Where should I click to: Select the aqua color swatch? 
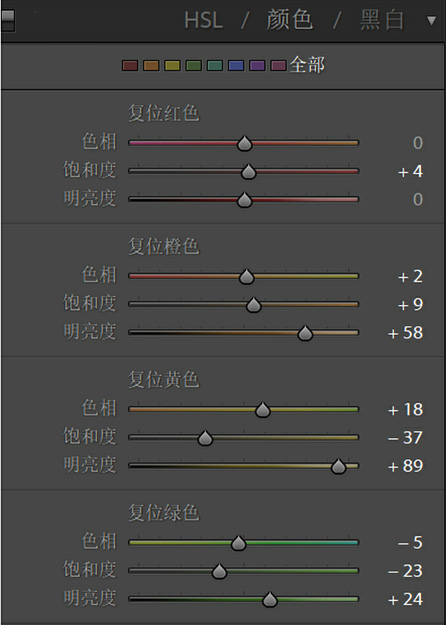[215, 65]
